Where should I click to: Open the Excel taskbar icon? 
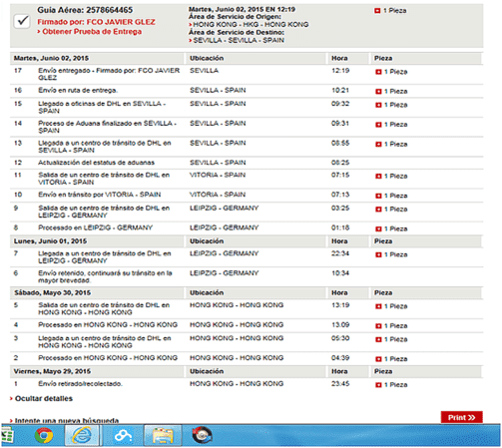7,435
